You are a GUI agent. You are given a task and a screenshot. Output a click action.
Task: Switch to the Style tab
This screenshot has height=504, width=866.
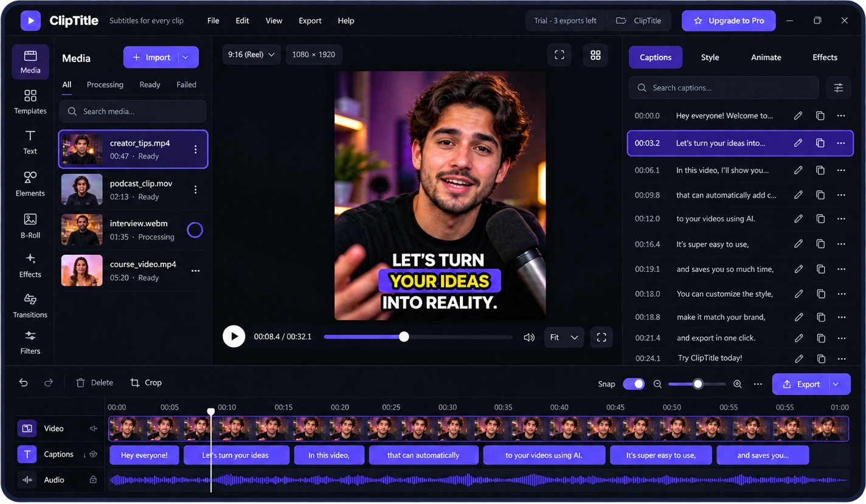[x=710, y=57]
